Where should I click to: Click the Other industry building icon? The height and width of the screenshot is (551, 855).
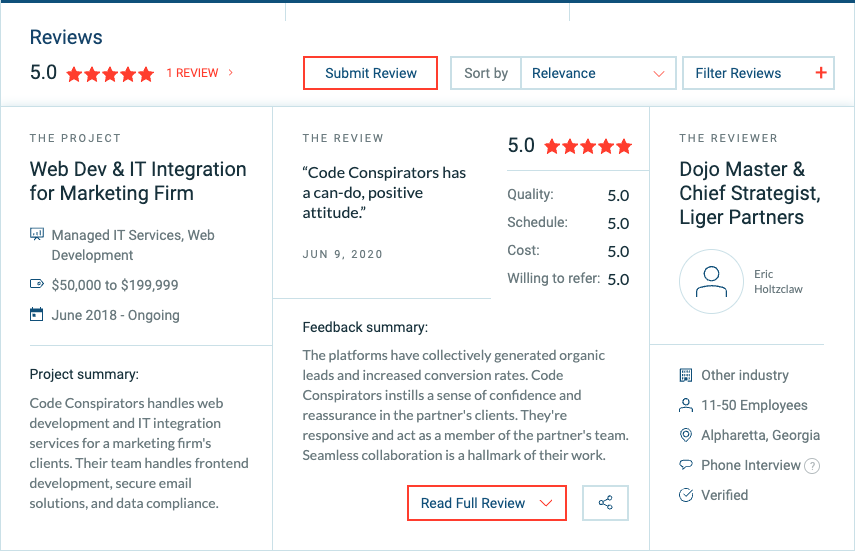pos(686,375)
